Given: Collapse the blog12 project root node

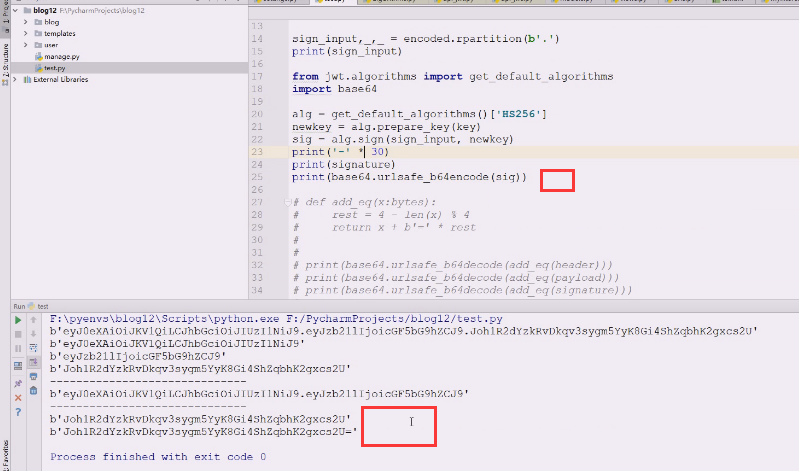Looking at the screenshot, I should (15, 10).
